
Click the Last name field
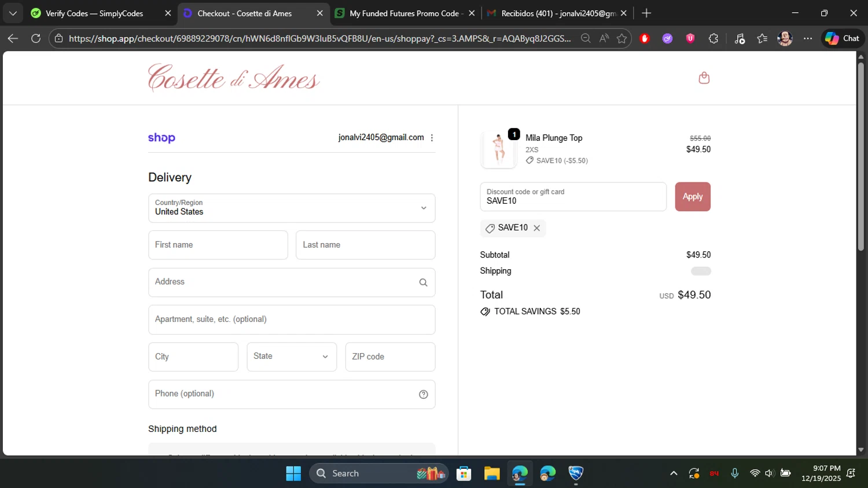[x=365, y=245]
